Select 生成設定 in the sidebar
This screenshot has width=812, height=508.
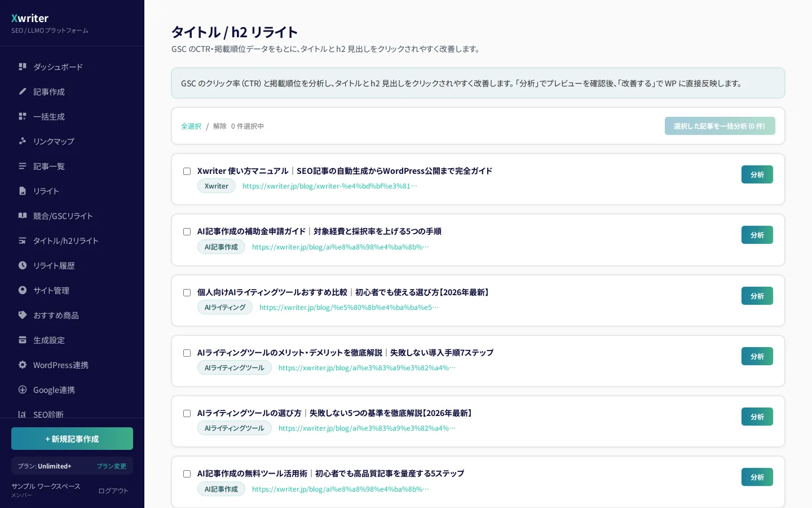point(72,340)
